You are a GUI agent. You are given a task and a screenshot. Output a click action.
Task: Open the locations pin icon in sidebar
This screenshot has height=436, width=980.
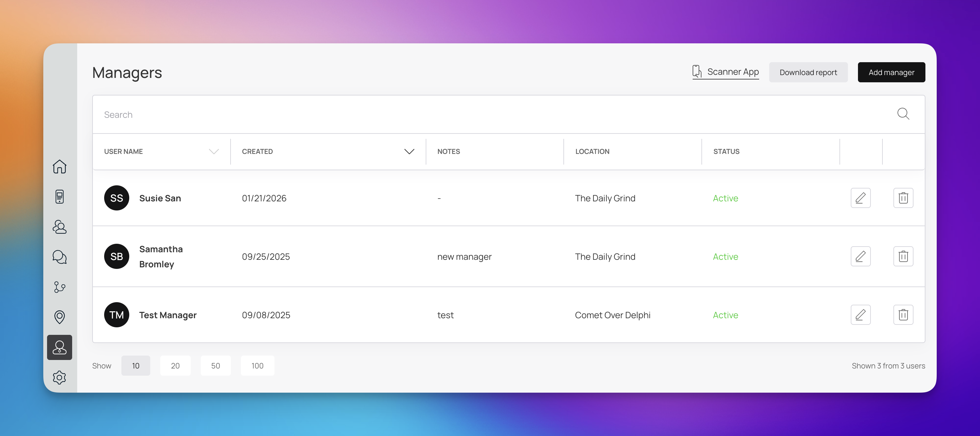[59, 317]
